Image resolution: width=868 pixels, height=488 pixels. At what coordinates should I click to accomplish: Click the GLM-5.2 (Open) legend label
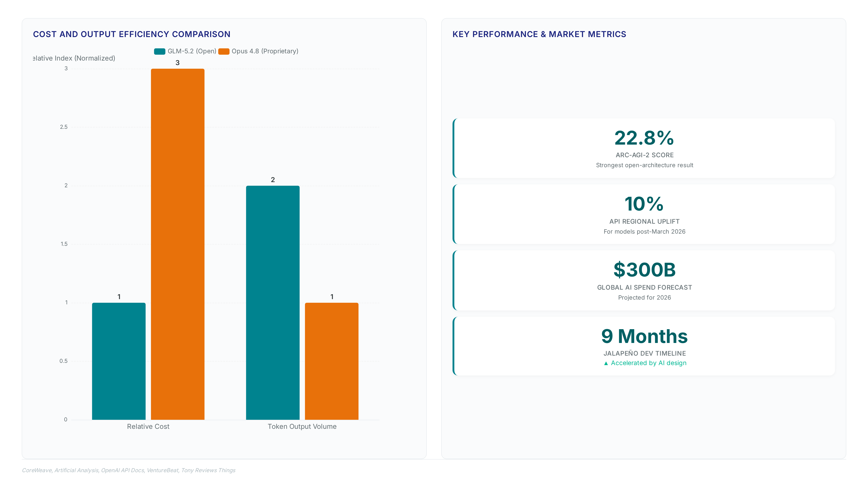click(192, 51)
